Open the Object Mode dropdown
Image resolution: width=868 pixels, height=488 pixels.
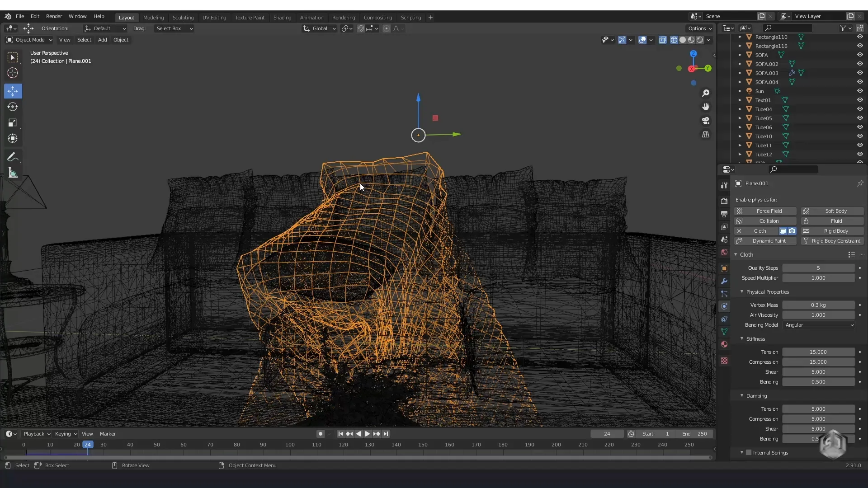pyautogui.click(x=30, y=40)
